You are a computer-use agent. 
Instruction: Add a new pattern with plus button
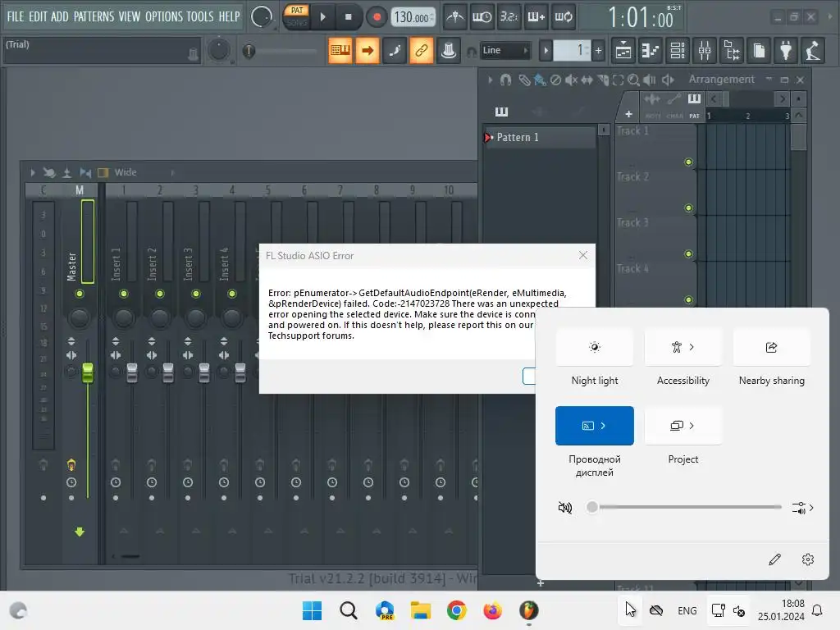tap(598, 51)
